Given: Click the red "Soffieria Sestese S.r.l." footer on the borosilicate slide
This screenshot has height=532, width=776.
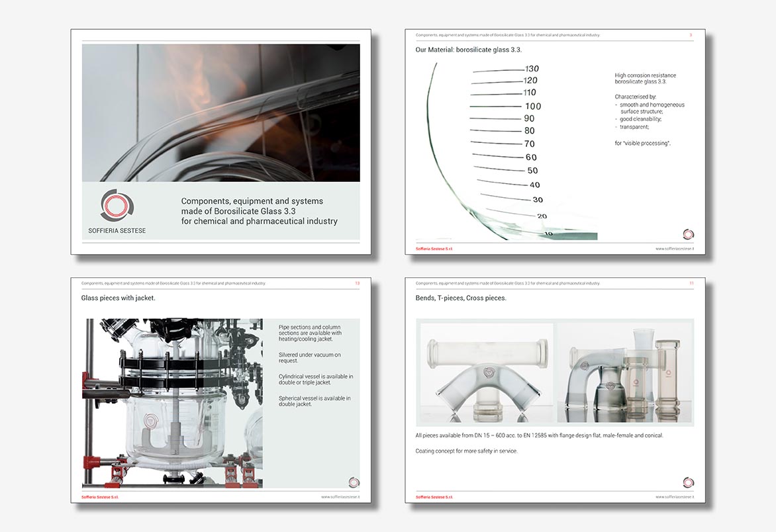Looking at the screenshot, I should (434, 249).
